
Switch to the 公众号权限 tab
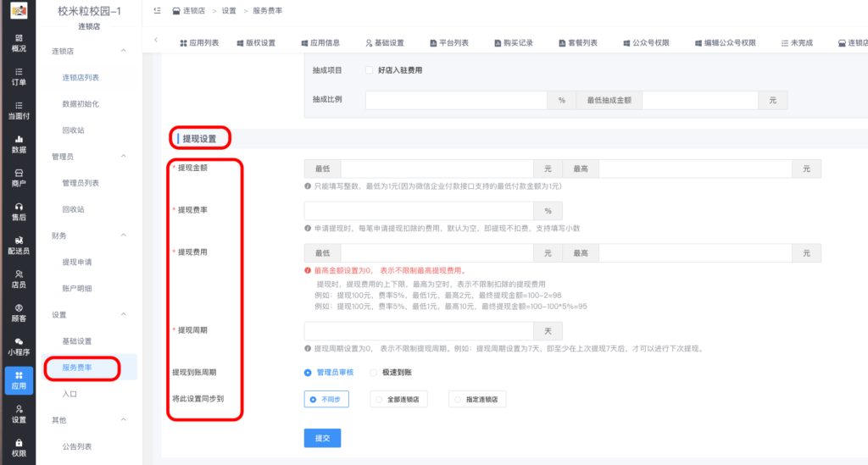click(x=646, y=42)
